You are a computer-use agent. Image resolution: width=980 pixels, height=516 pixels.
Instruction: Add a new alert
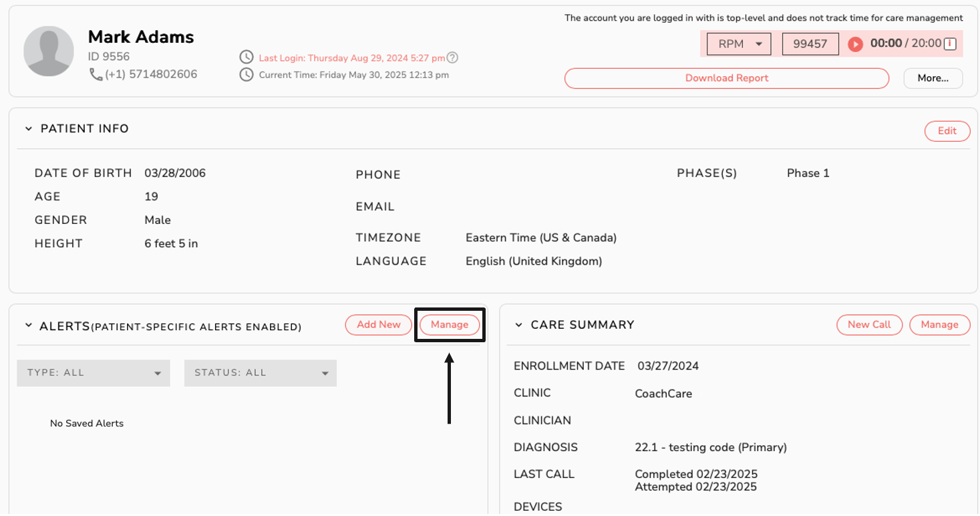click(378, 325)
